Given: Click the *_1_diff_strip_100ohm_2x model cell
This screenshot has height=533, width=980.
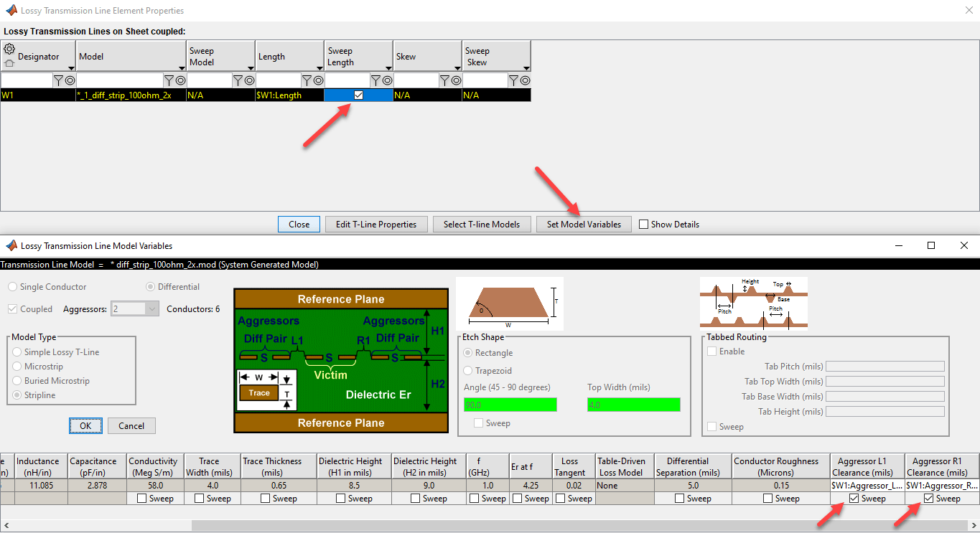Looking at the screenshot, I should (131, 95).
